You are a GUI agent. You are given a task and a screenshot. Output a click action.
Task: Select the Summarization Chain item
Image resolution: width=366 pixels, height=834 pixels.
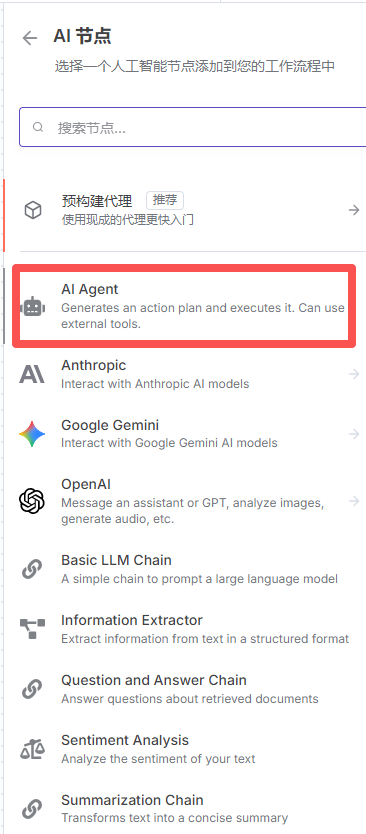tap(184, 808)
